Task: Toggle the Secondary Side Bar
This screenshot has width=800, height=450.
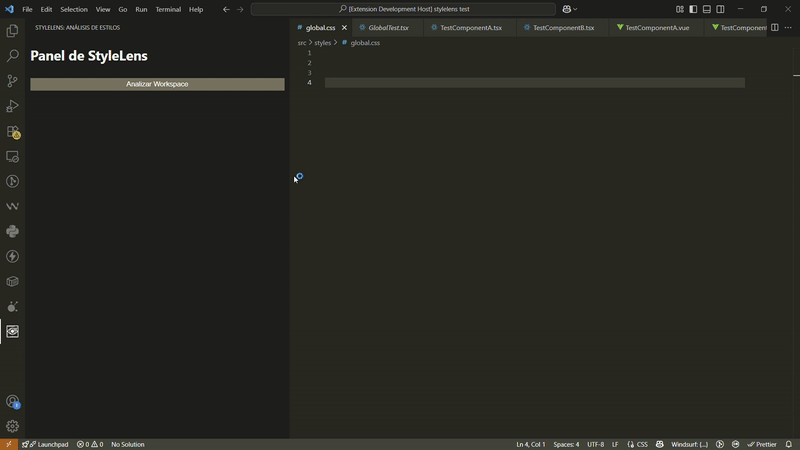Action: coord(720,9)
